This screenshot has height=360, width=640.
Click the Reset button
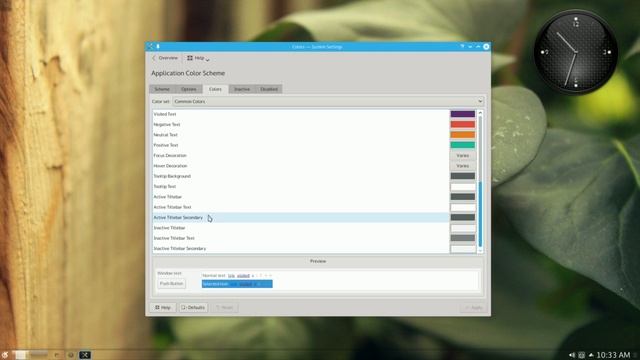(224, 307)
